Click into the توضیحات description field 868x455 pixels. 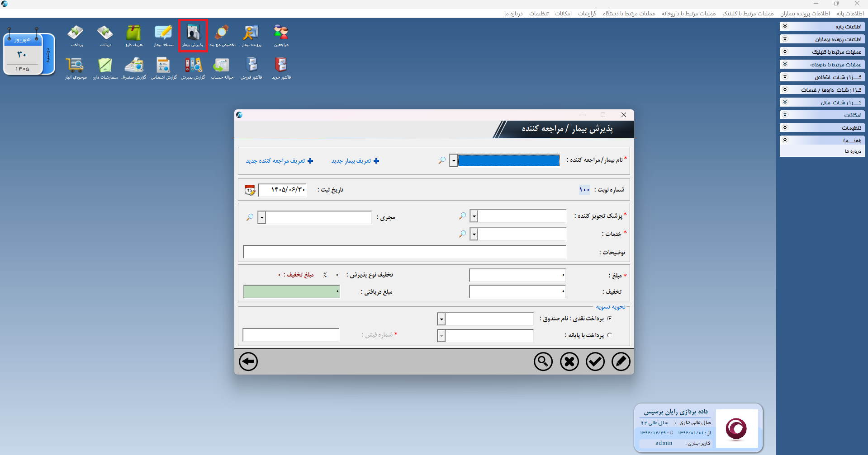404,252
